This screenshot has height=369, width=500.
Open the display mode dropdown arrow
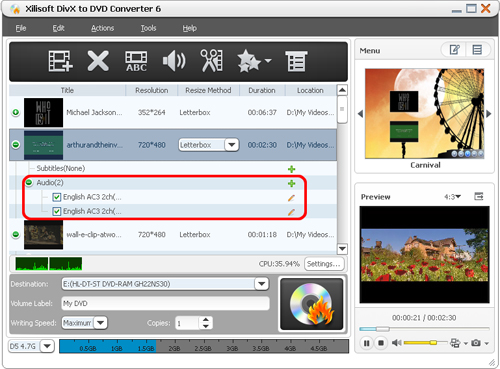coord(466,343)
